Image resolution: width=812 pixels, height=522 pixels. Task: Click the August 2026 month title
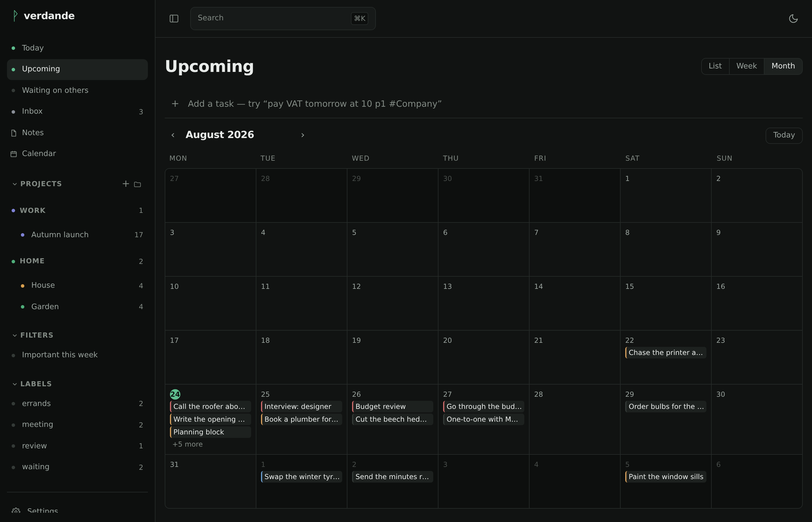[x=220, y=135]
